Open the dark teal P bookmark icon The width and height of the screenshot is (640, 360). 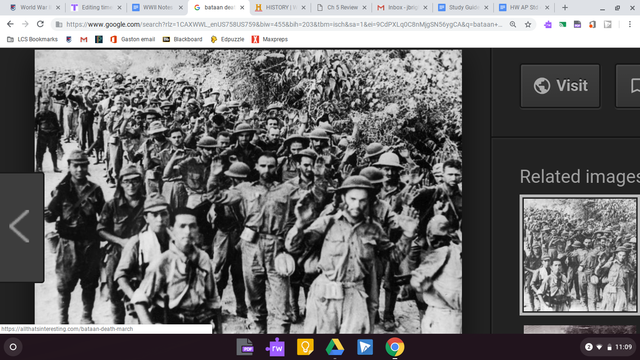[x=99, y=39]
